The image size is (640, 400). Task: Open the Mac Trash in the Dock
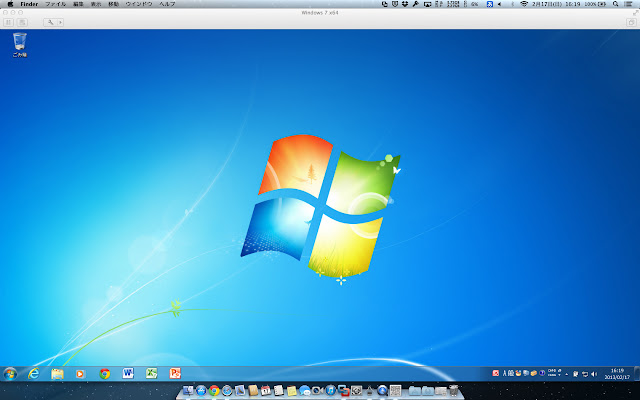point(453,391)
